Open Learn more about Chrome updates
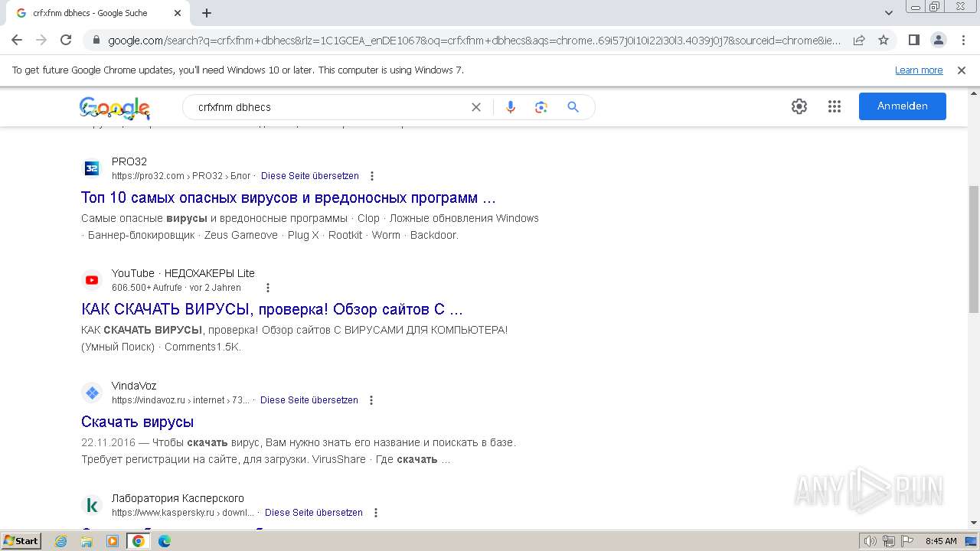This screenshot has width=980, height=551. 919,70
